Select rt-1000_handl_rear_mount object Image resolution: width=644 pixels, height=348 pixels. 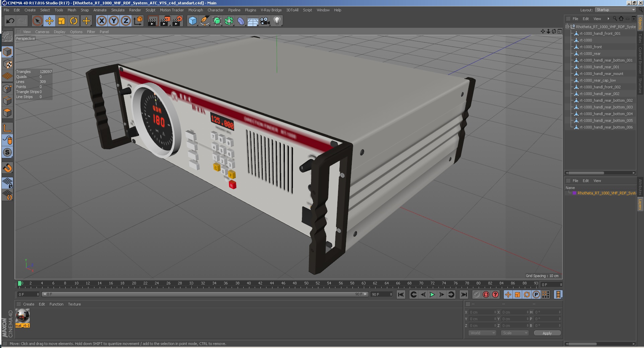point(601,74)
